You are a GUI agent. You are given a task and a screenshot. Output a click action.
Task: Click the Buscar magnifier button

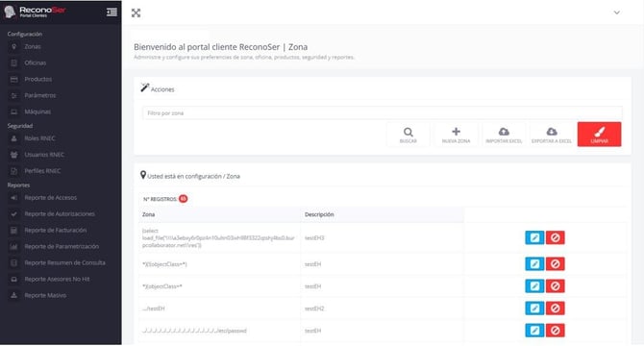point(408,135)
